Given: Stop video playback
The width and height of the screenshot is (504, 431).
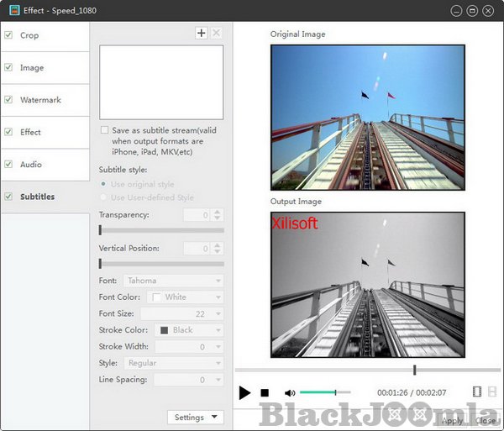Looking at the screenshot, I should coord(265,392).
